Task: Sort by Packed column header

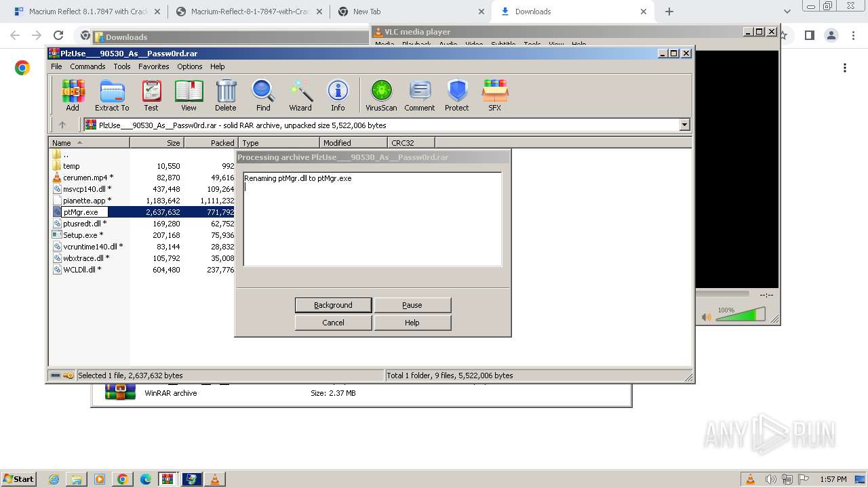Action: tap(211, 143)
